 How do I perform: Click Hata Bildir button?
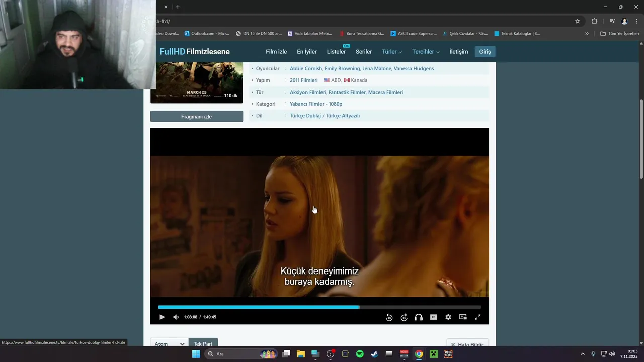click(467, 344)
